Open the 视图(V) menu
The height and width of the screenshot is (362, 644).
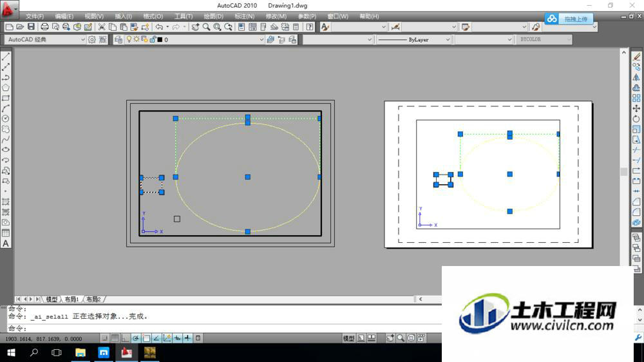94,17
